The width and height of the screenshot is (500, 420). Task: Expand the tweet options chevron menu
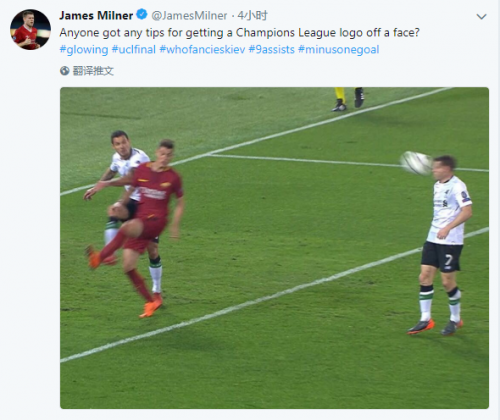point(481,17)
